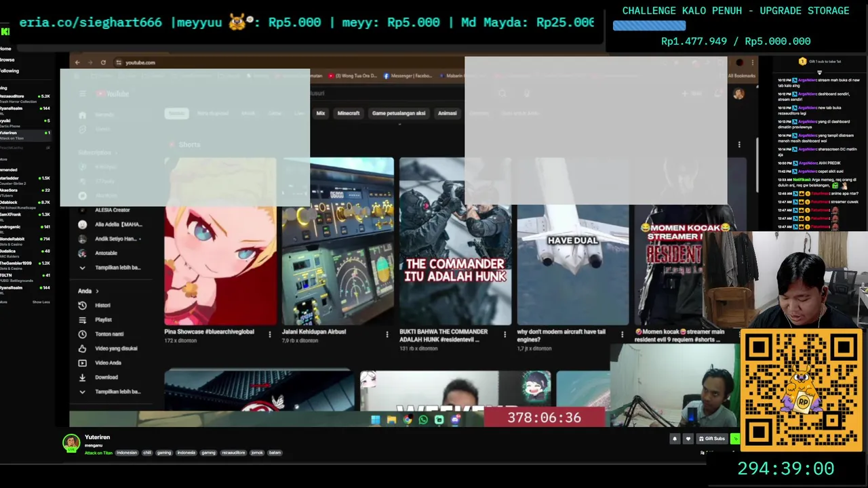Viewport: 868px width, 488px height.
Task: Open TheGambler1999 channel in Kick sidebar
Action: click(25, 264)
